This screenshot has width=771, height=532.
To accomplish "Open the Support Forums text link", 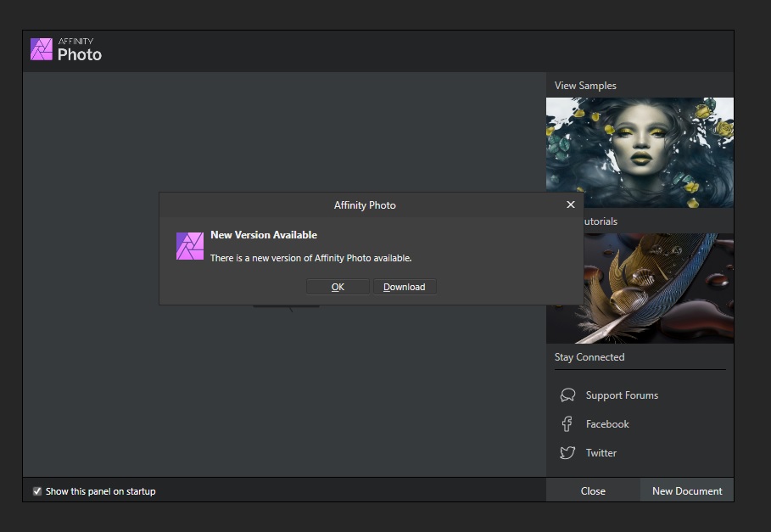I will point(622,395).
